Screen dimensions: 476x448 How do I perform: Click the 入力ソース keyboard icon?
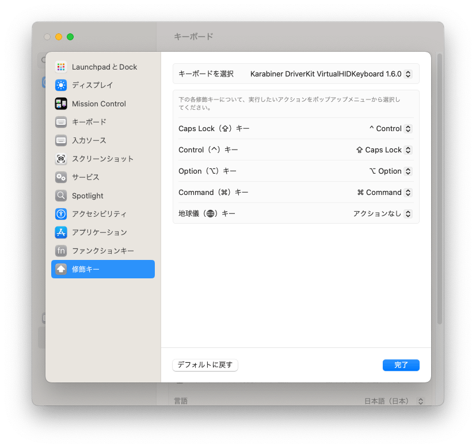[x=61, y=140]
